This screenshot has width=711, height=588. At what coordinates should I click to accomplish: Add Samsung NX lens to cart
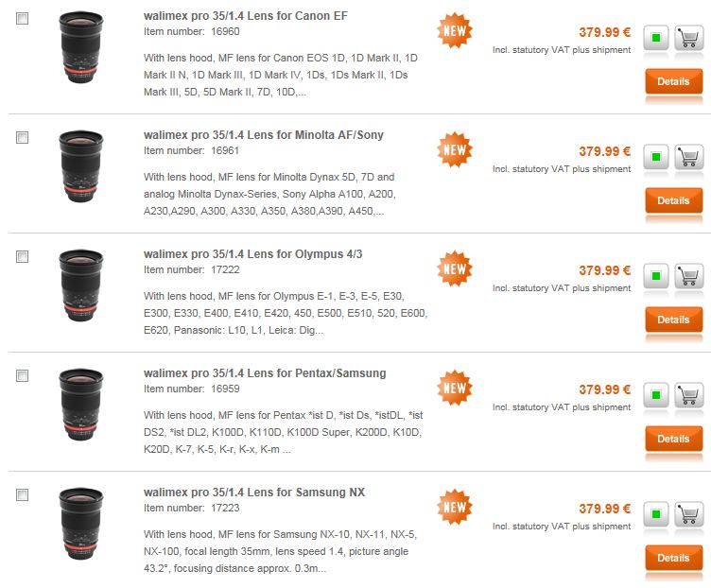[688, 514]
